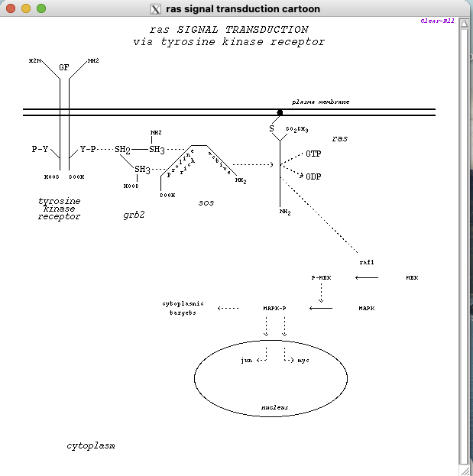The height and width of the screenshot is (476, 473).
Task: Select myc inside the nucleus
Action: 303,359
